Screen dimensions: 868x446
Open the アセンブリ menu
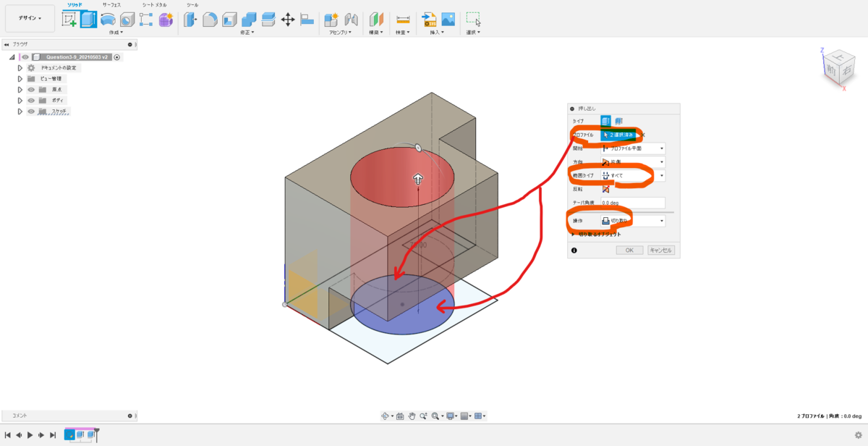click(340, 33)
